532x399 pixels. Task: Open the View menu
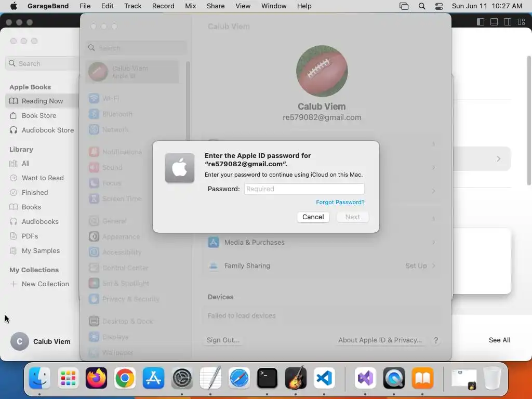pyautogui.click(x=243, y=6)
